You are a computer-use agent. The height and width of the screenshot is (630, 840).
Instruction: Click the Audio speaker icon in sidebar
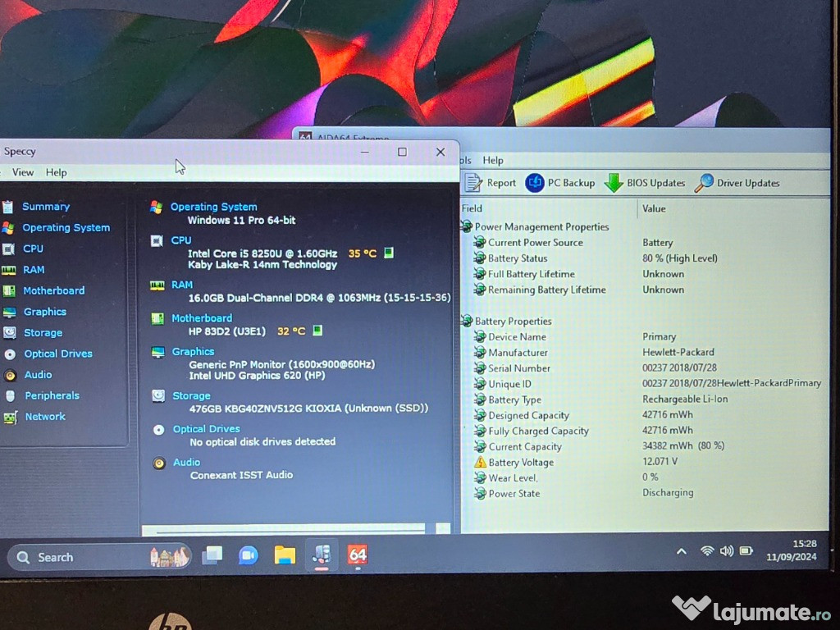[x=10, y=375]
